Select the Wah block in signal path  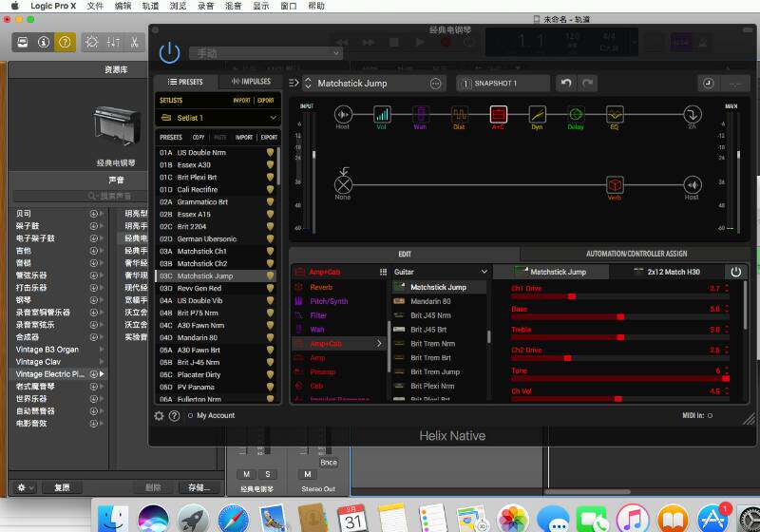point(421,115)
